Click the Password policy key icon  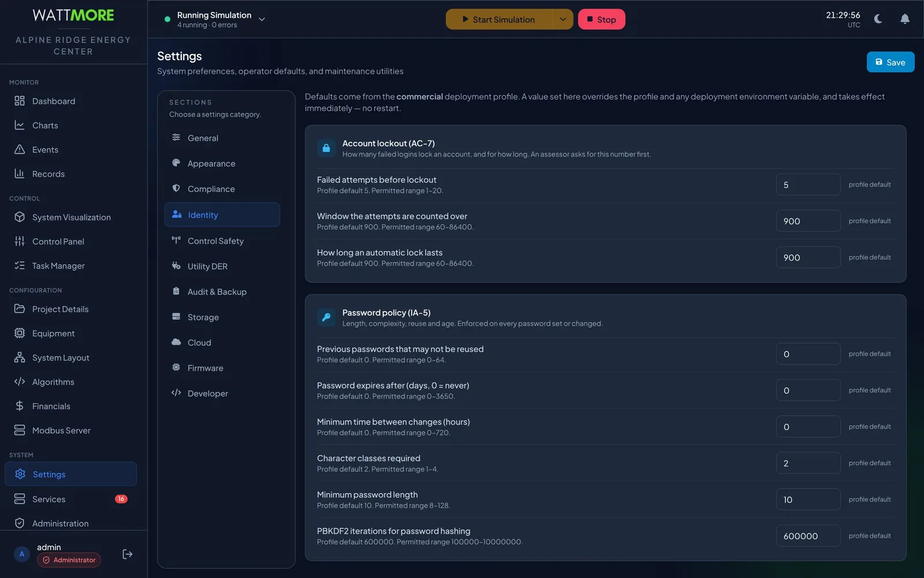[326, 317]
